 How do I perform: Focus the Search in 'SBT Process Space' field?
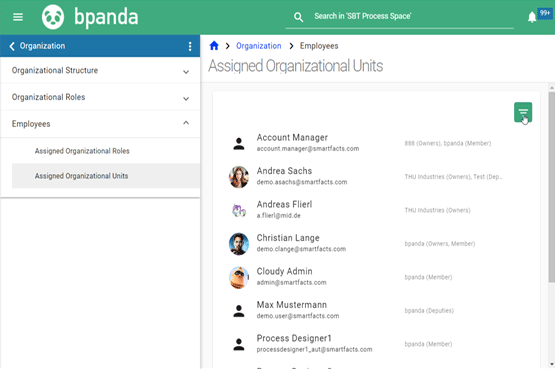399,16
